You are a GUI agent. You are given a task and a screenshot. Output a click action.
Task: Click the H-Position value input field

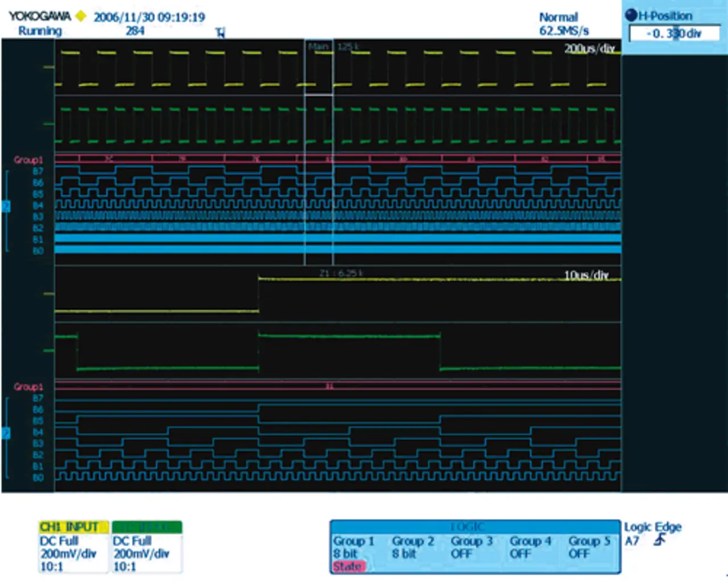(674, 34)
